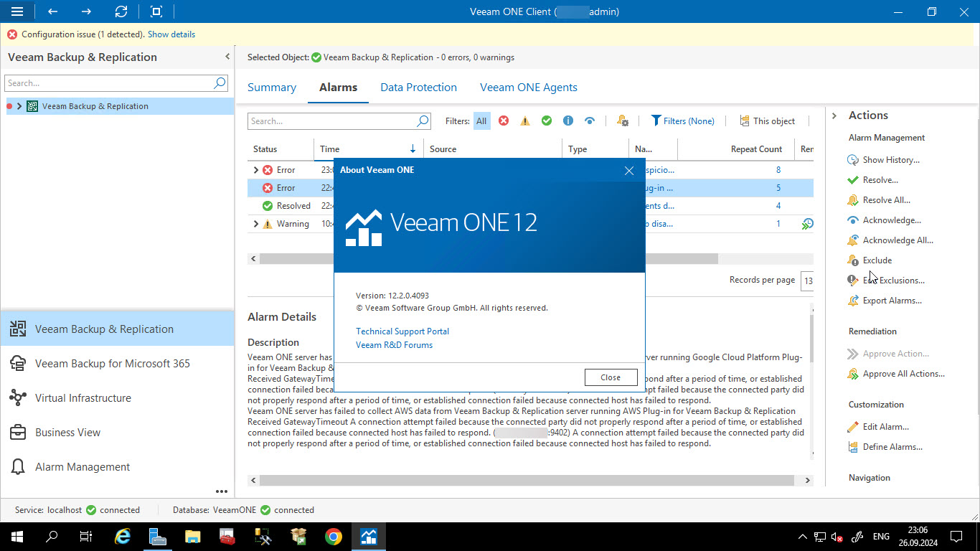Open the Windows Start menu
Image resolution: width=980 pixels, height=551 pixels.
17,536
